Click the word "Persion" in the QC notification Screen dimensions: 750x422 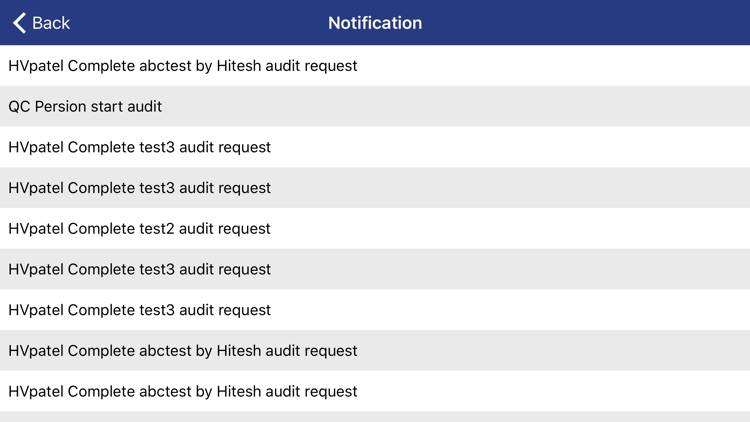click(x=62, y=106)
